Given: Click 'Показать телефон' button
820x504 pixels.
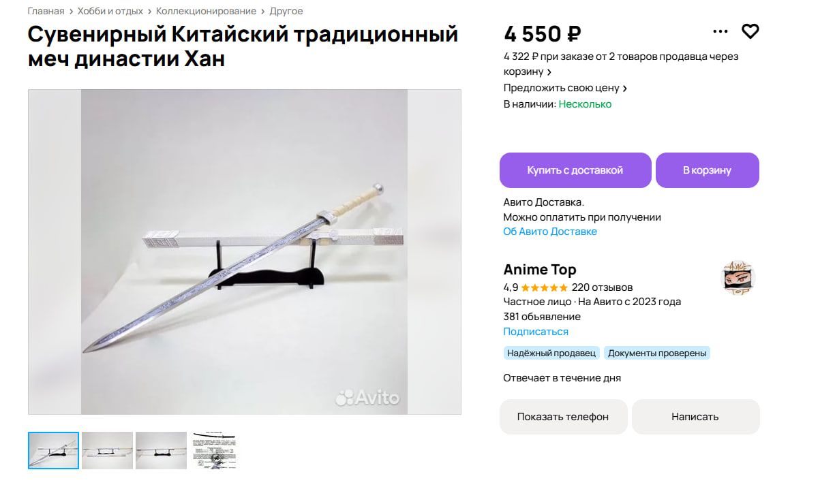Looking at the screenshot, I should (563, 417).
